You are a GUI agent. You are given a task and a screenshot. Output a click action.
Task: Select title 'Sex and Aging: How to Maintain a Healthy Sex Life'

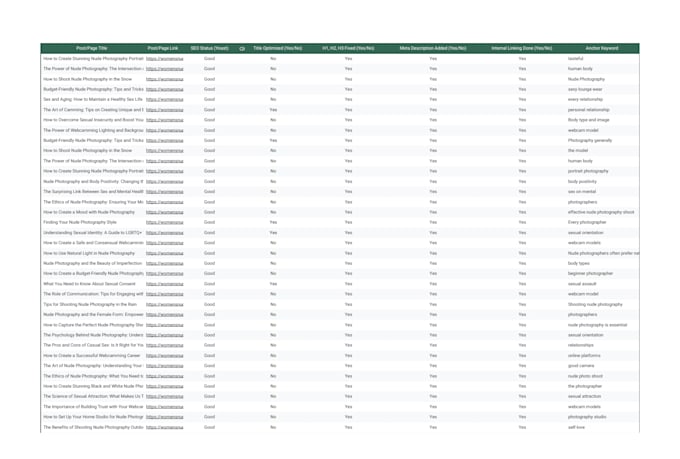click(93, 99)
